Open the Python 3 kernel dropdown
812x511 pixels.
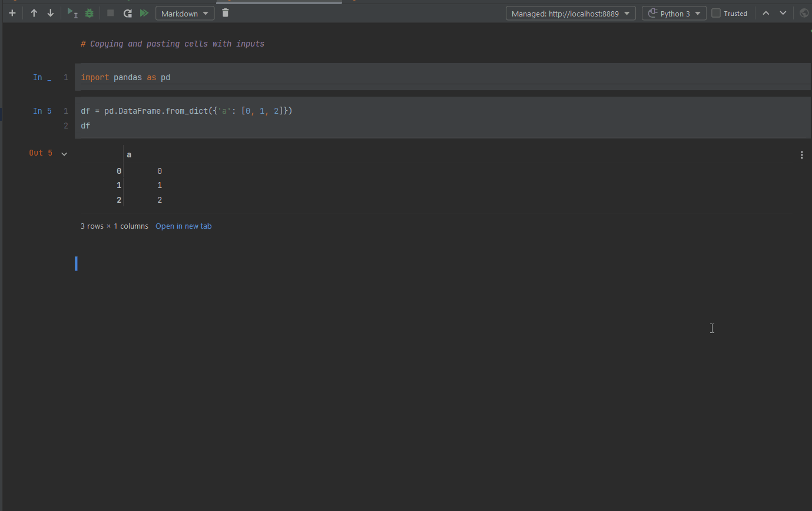[x=674, y=14]
